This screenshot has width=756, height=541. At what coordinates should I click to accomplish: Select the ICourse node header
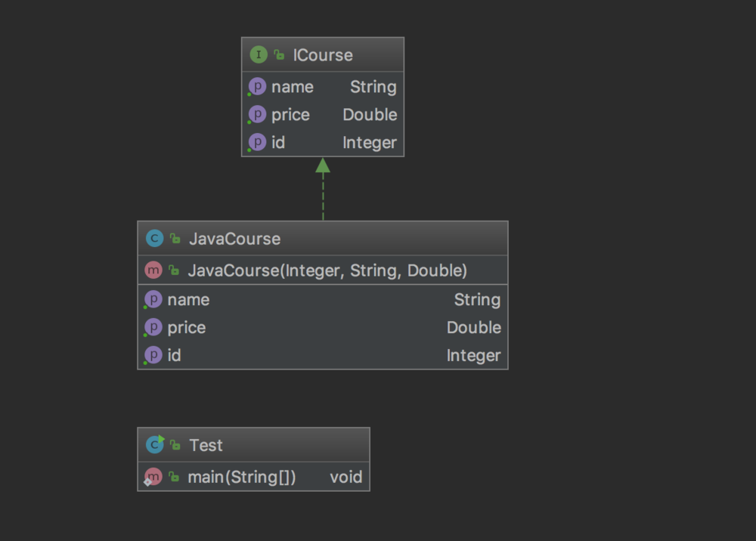(x=323, y=55)
